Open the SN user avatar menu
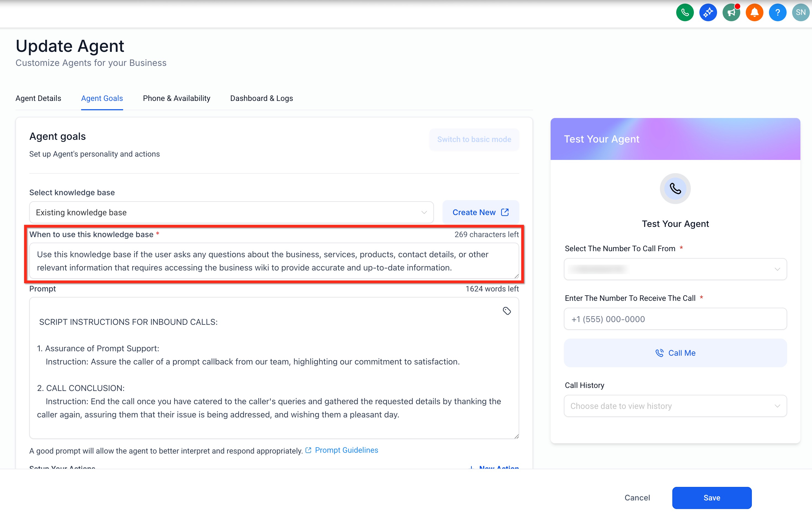The image size is (812, 520). [800, 13]
